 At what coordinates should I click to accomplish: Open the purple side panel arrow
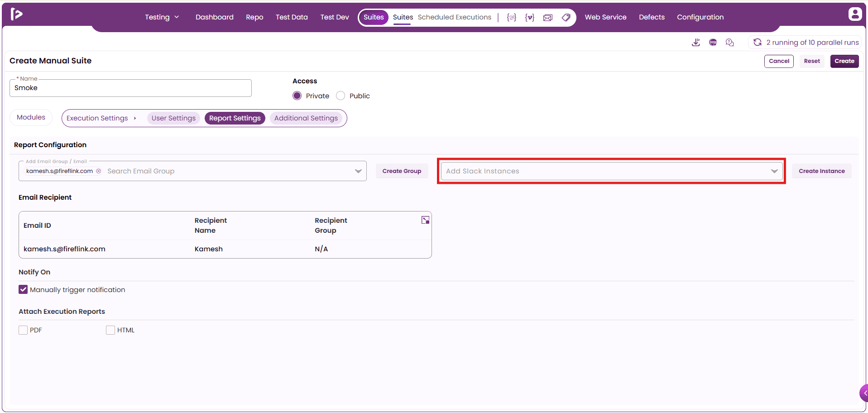pos(864,393)
